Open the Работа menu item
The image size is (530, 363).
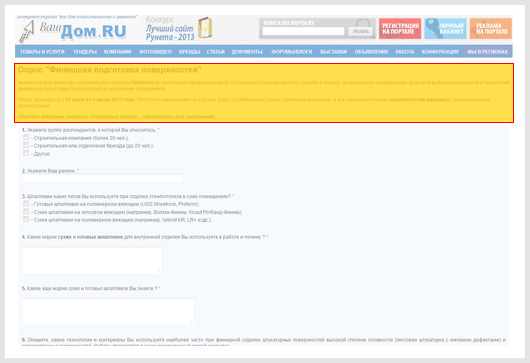(x=405, y=52)
